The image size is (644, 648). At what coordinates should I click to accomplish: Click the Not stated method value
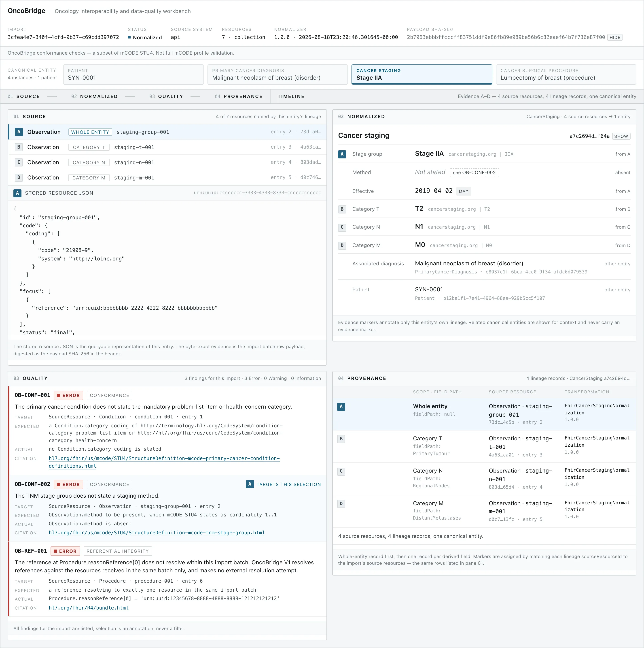point(430,172)
